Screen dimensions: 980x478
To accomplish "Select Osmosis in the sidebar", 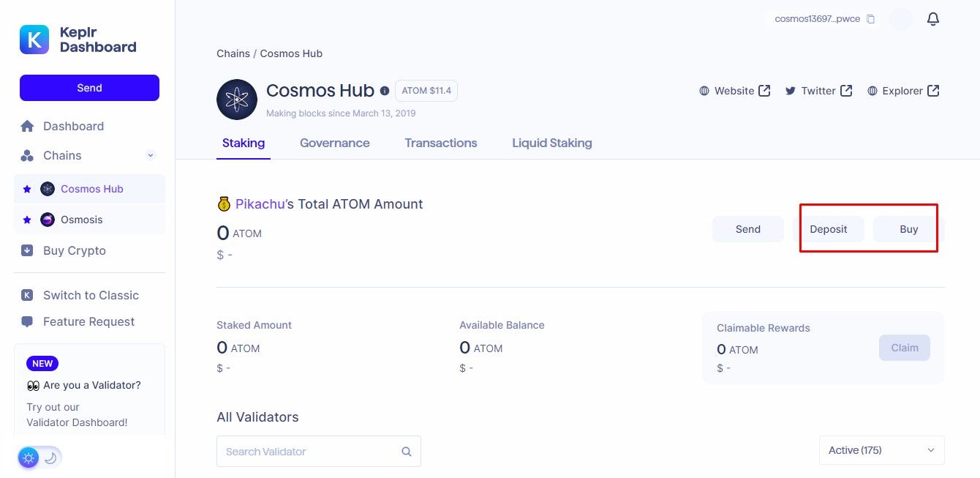I will [x=89, y=220].
